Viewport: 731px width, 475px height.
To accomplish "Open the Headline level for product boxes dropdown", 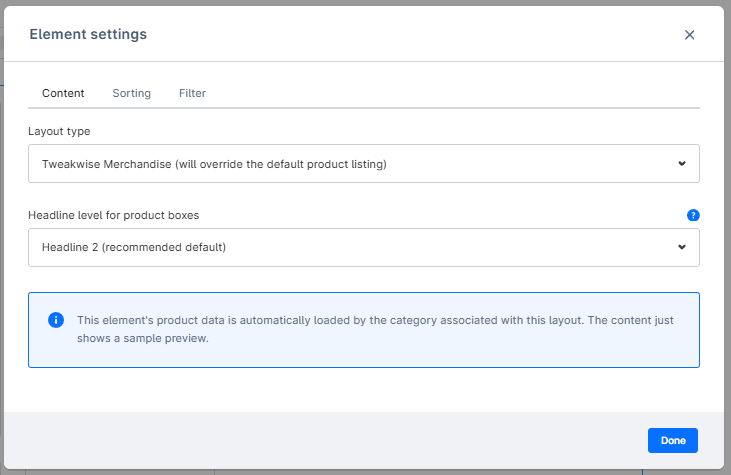I will pyautogui.click(x=364, y=248).
